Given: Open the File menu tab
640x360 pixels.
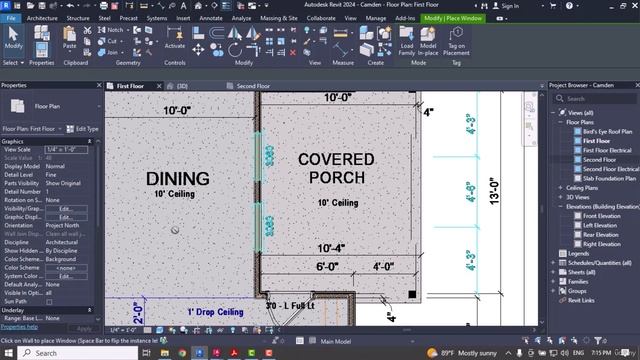Looking at the screenshot, I should (11, 18).
